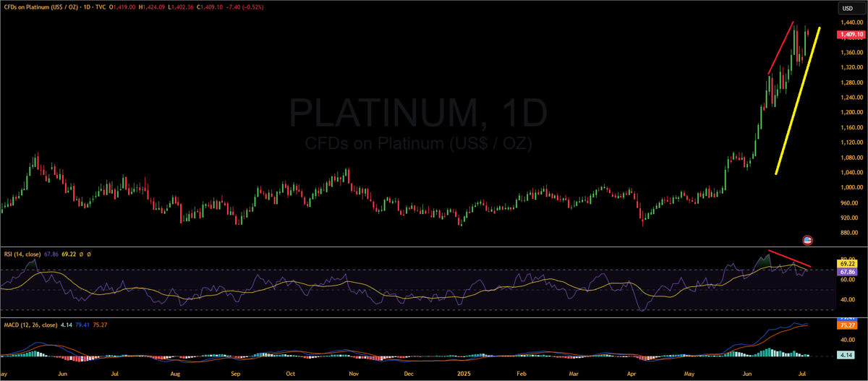Viewport: 868px width, 381px height.
Task: Click the 1,200.00 price scale label
Action: (851, 113)
